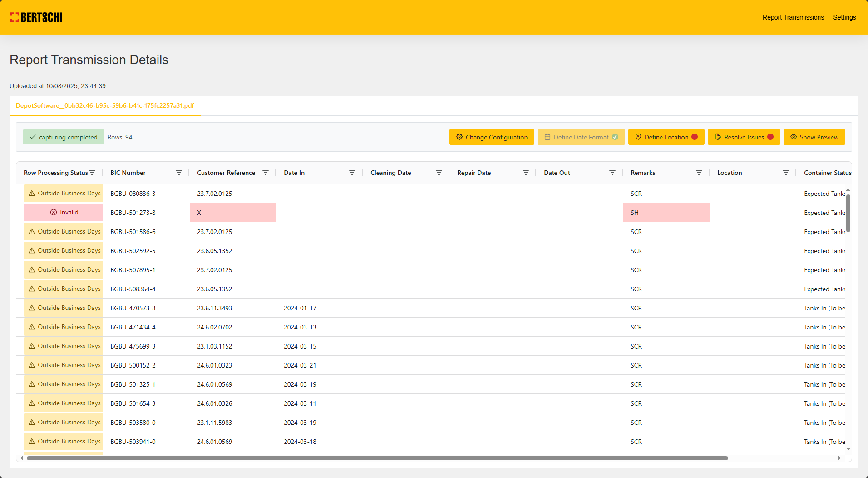Click the Change Configuration button
Viewport: 868px width, 478px height.
[492, 137]
